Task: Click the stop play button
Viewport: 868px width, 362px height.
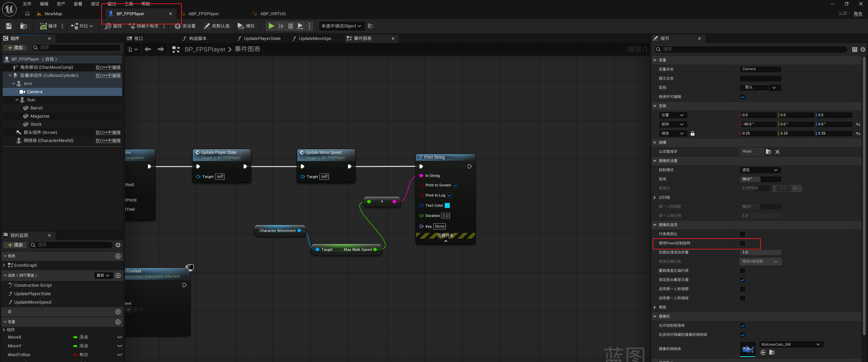Action: click(x=291, y=26)
